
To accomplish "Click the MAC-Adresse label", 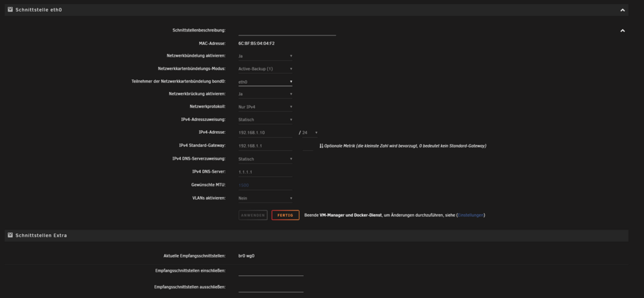I will [212, 43].
